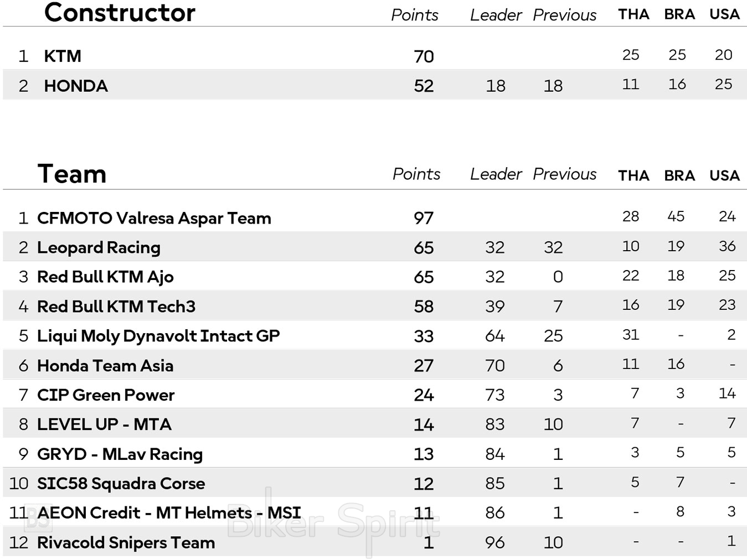The image size is (747, 560).
Task: Open CFMOTO Valresa Aspar Team entry
Action: click(x=154, y=218)
